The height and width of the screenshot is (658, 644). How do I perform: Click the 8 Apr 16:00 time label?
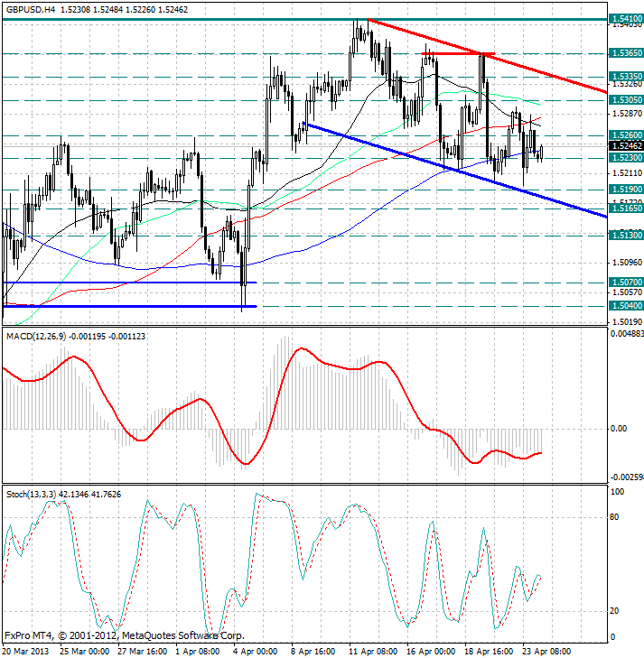point(313,652)
